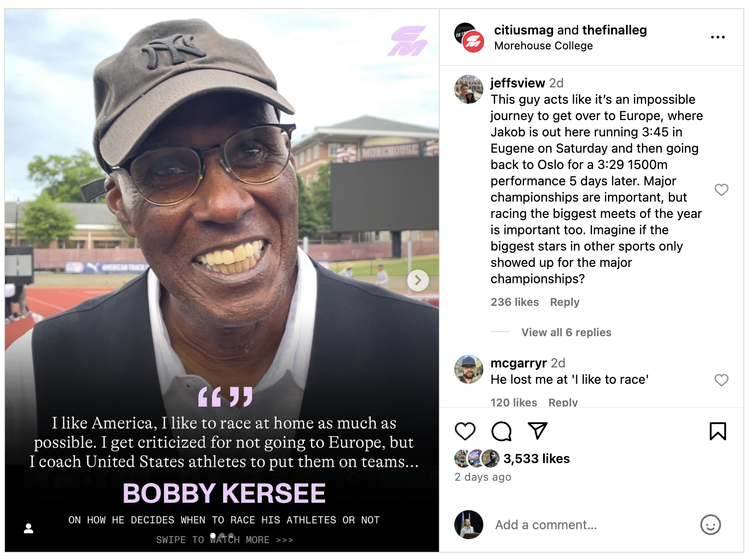Screen dimensions: 751x560
Task: Open the three-dot more options menu
Action: pos(717,37)
